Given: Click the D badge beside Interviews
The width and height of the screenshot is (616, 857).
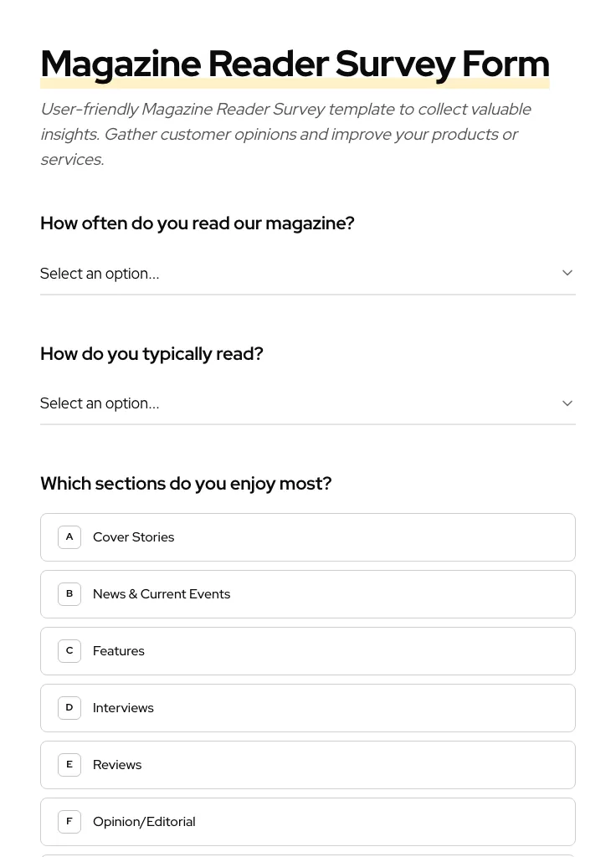Looking at the screenshot, I should (69, 707).
